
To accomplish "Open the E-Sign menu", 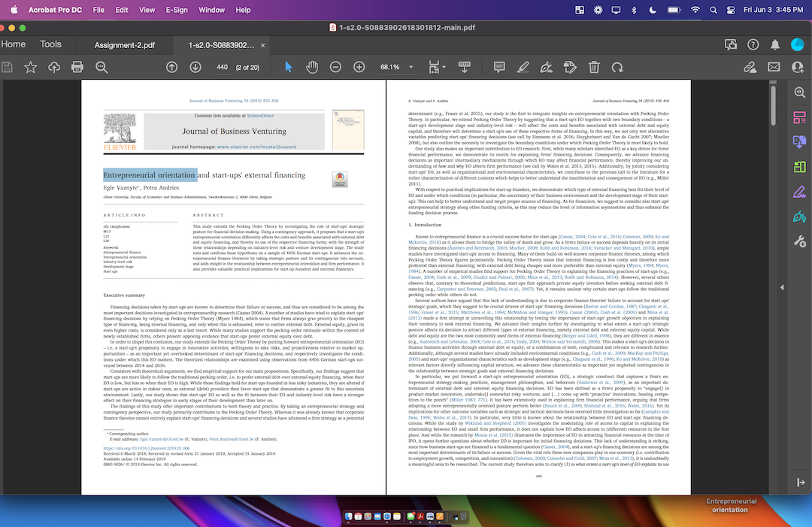I will click(177, 10).
